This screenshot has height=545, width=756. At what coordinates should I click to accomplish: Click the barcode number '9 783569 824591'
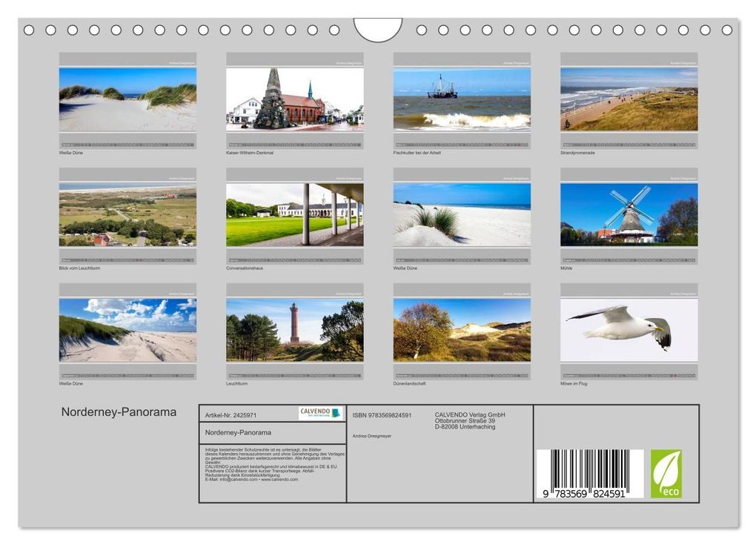(584, 494)
